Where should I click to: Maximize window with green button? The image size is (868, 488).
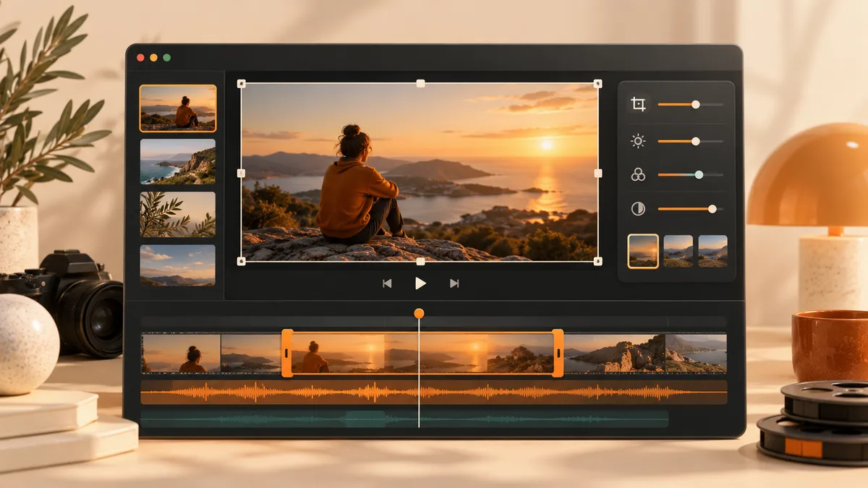pos(167,57)
